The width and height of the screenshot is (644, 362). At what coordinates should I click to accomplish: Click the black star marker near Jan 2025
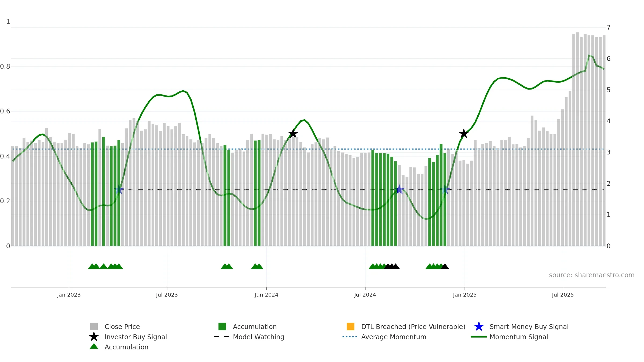[x=464, y=133]
